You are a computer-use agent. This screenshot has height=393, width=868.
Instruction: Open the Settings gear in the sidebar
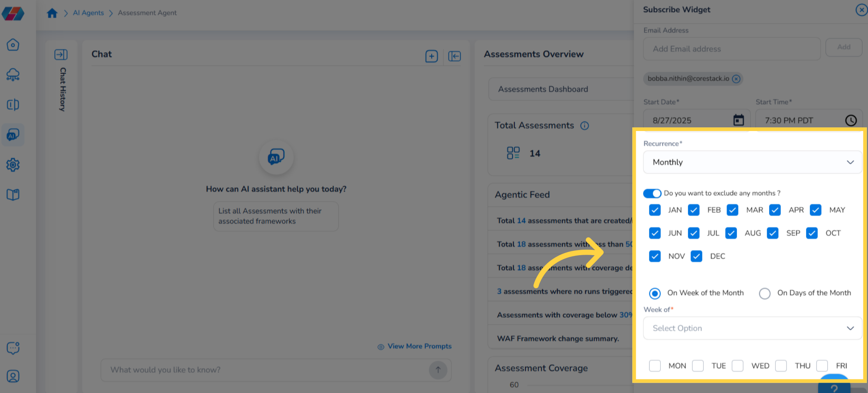[x=13, y=165]
